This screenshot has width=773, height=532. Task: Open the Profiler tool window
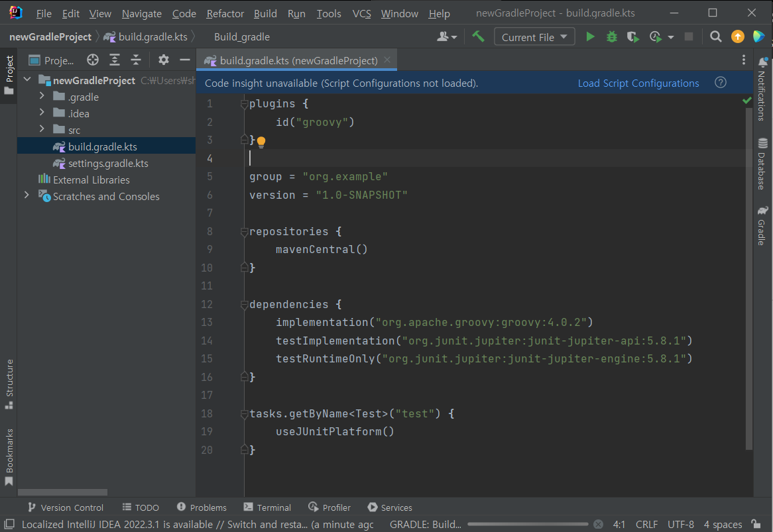329,507
